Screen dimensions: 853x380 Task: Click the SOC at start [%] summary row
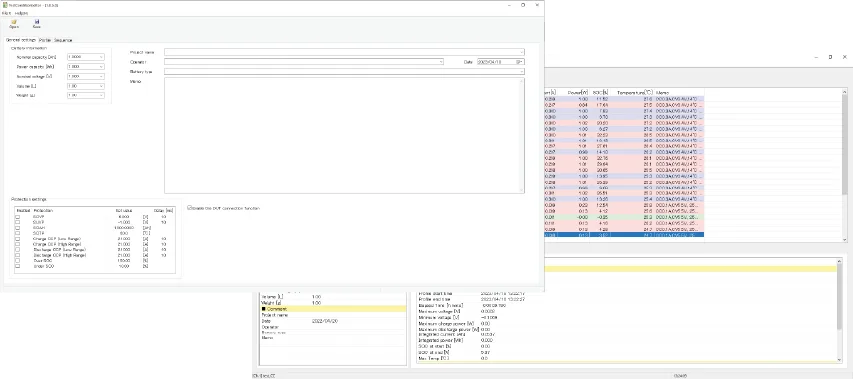(x=626, y=346)
